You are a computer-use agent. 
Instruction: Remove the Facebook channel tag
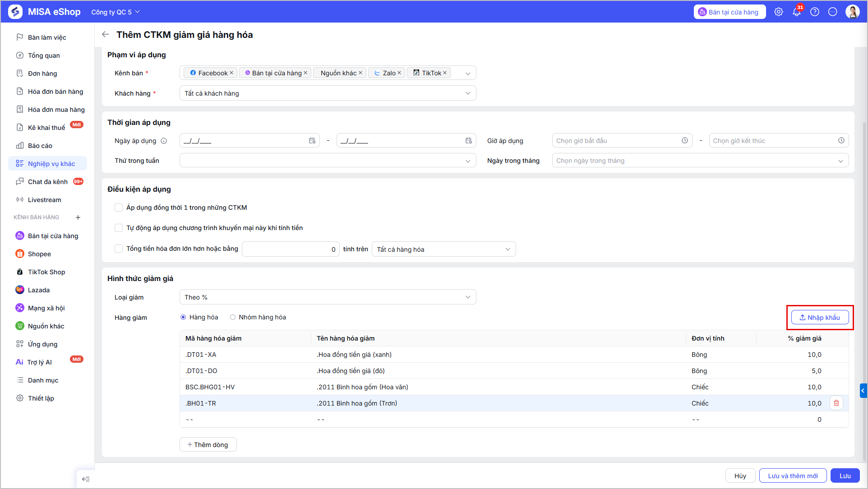tap(231, 73)
